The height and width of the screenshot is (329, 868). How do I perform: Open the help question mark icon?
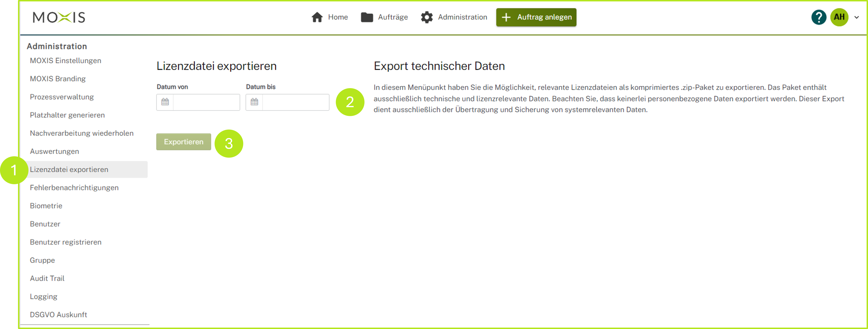pyautogui.click(x=819, y=17)
